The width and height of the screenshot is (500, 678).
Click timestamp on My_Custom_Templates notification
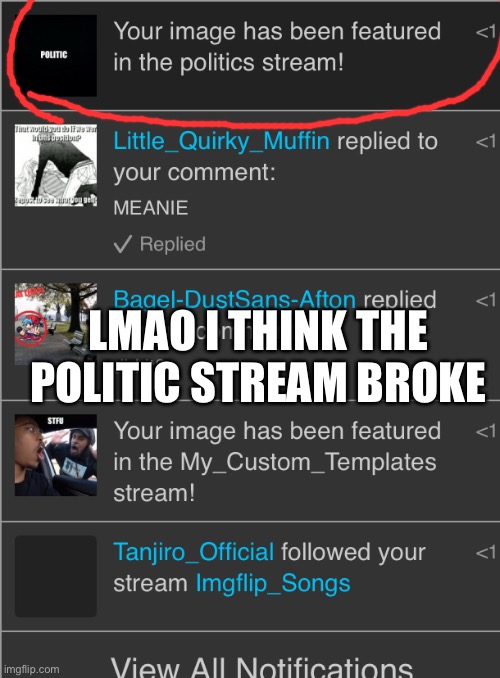pyautogui.click(x=486, y=431)
